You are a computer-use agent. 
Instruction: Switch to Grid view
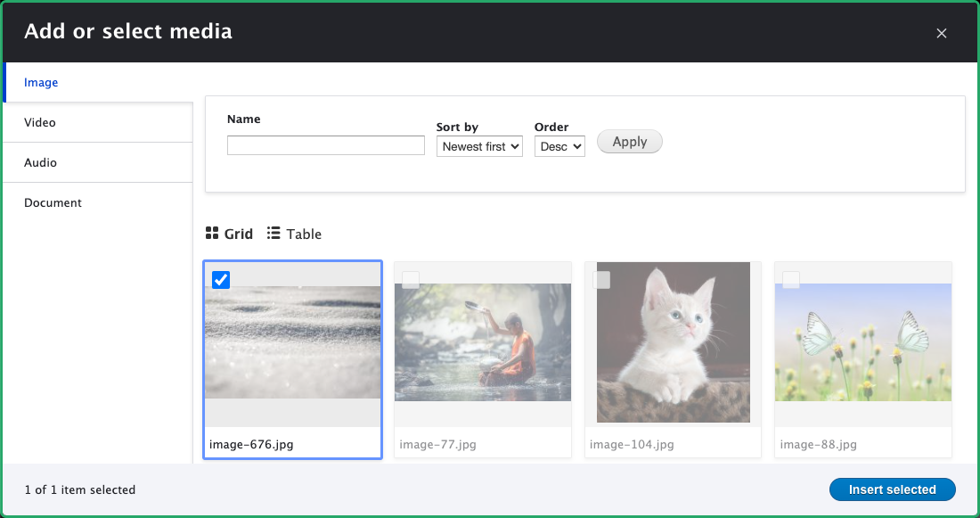(229, 234)
